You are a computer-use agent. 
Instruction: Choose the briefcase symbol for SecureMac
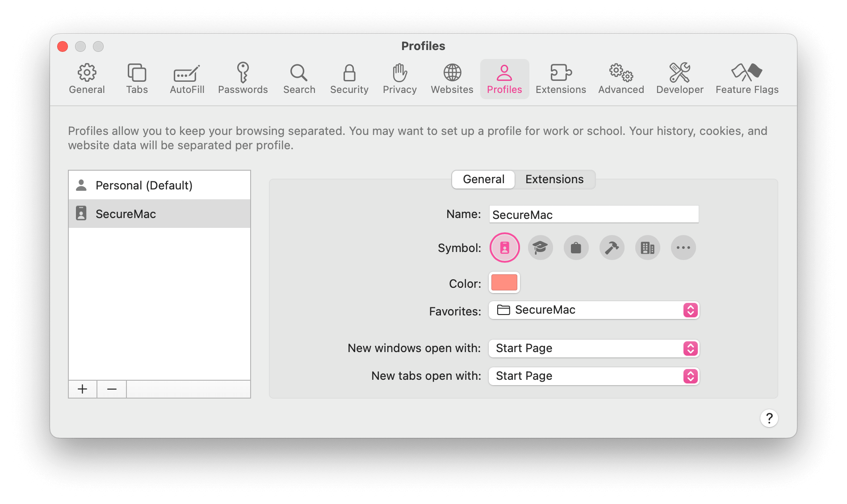(x=576, y=248)
